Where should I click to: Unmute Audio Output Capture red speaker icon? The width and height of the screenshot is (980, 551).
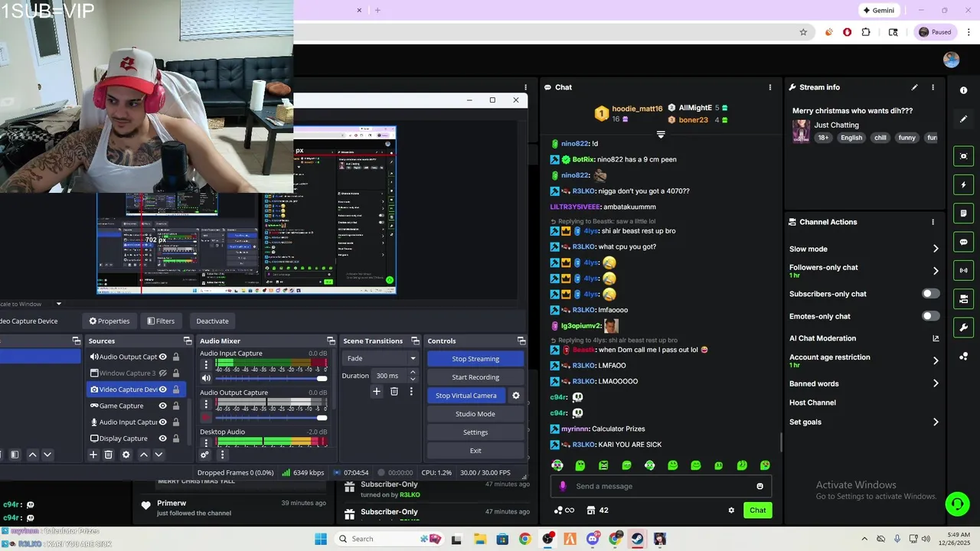(206, 417)
